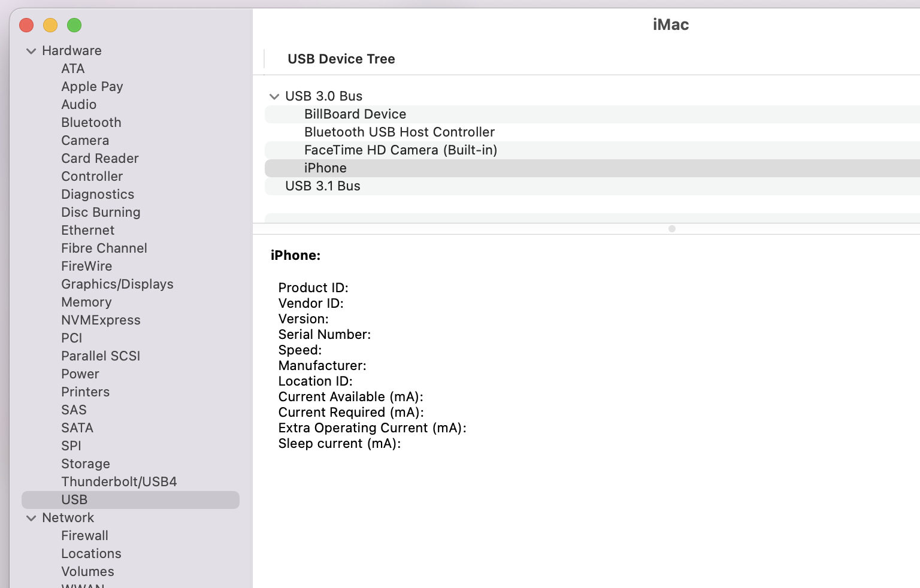Click Sleep current (mA): label
Screen dimensions: 920x588
[340, 444]
